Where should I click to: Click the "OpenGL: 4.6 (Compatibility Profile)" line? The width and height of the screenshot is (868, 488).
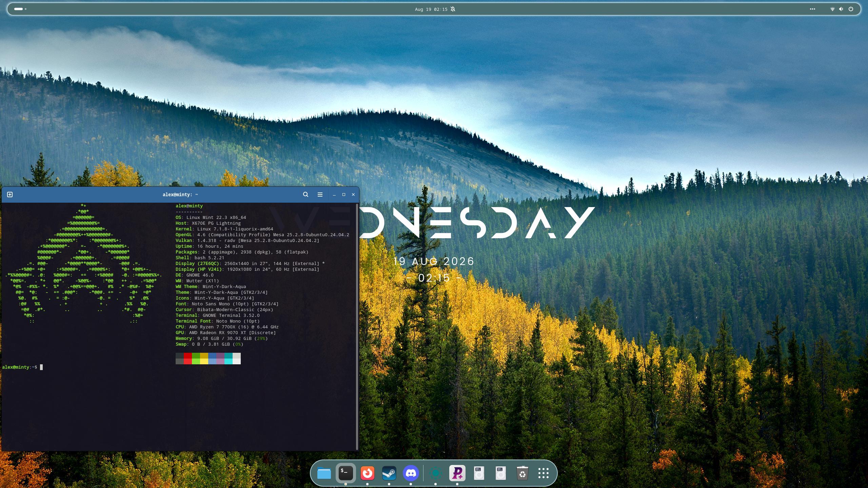tap(262, 235)
